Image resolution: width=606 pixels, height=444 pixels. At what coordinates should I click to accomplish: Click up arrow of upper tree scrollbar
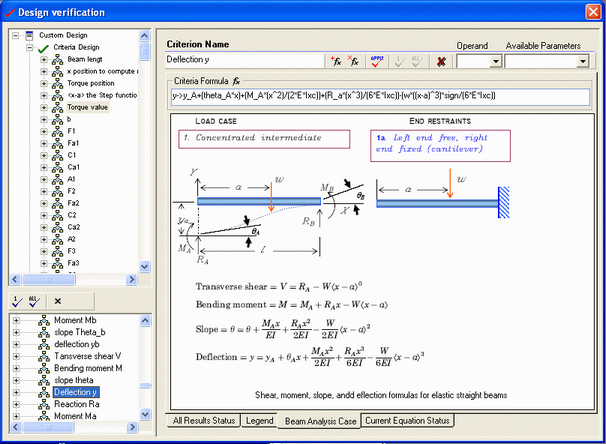(144, 36)
